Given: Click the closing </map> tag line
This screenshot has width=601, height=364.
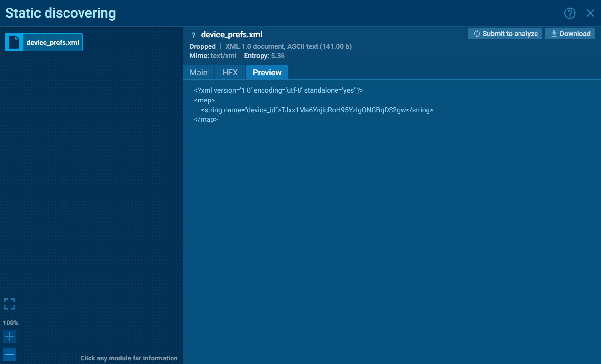Looking at the screenshot, I should point(206,119).
